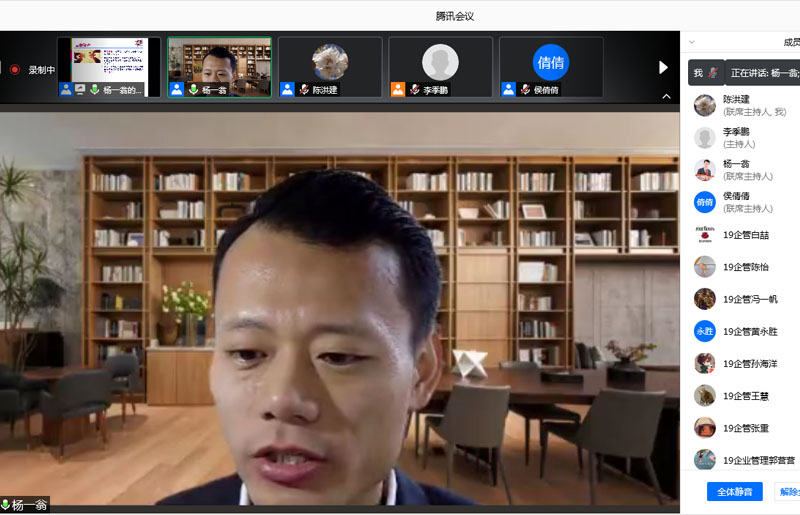Click 侯倩倩's muted microphone icon in thumbnail strip

524,89
